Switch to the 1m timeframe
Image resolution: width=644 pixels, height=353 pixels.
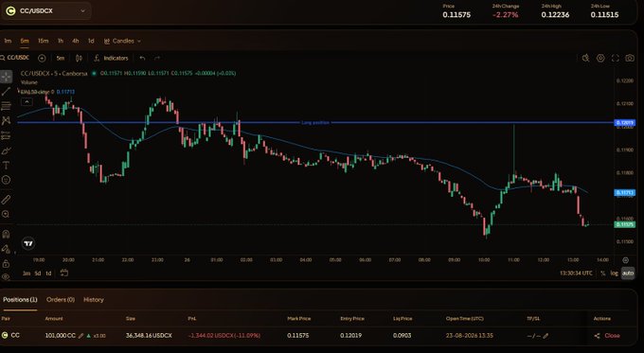8,41
